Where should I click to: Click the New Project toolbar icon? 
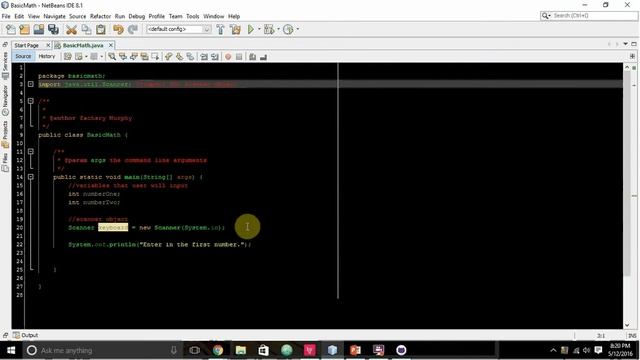[24, 29]
